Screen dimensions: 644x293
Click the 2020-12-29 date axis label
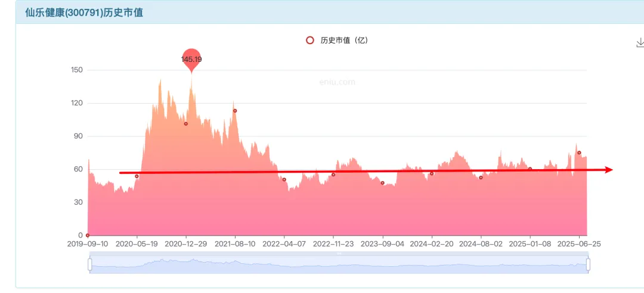coord(186,244)
